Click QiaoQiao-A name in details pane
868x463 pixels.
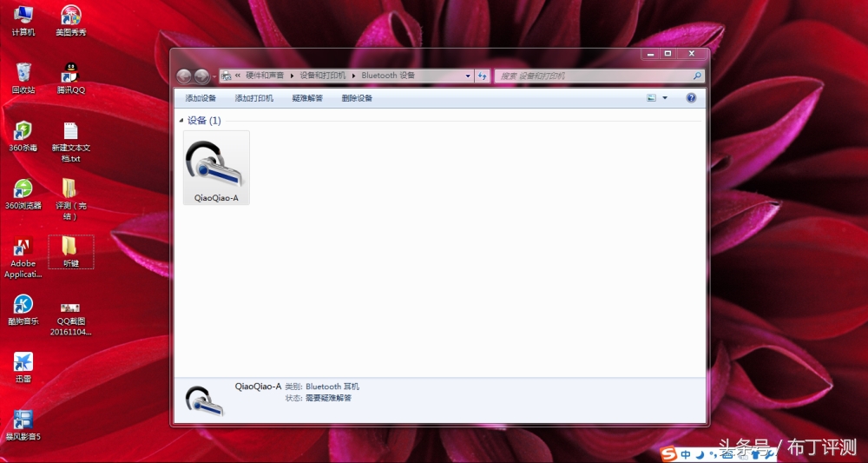258,387
